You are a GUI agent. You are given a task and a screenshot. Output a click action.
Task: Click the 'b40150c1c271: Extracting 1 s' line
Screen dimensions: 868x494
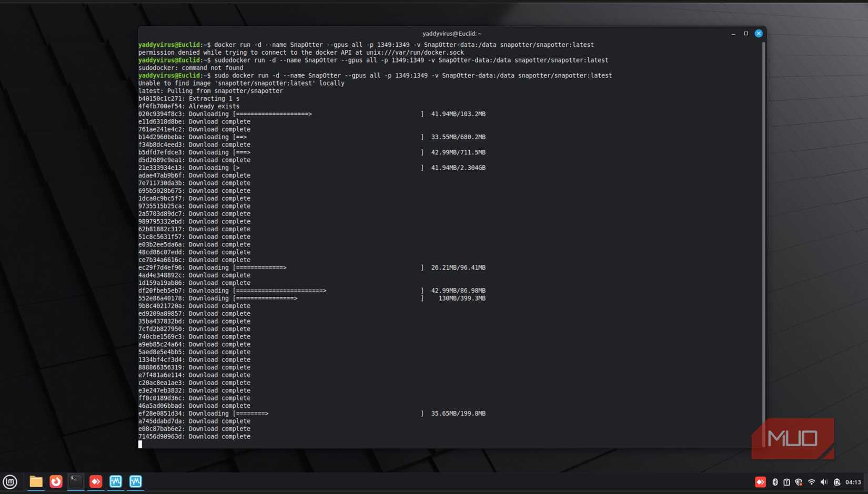coord(189,98)
